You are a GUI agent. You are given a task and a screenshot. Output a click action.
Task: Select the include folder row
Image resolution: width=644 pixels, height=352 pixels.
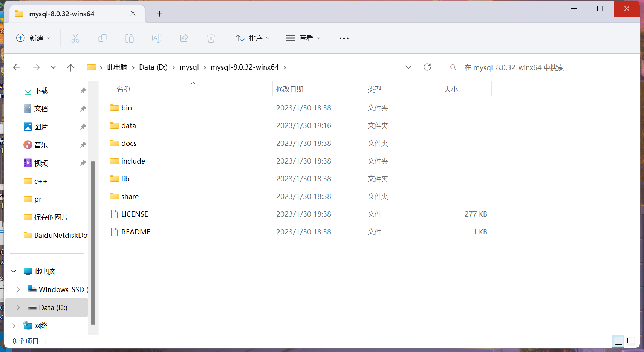[x=299, y=161]
